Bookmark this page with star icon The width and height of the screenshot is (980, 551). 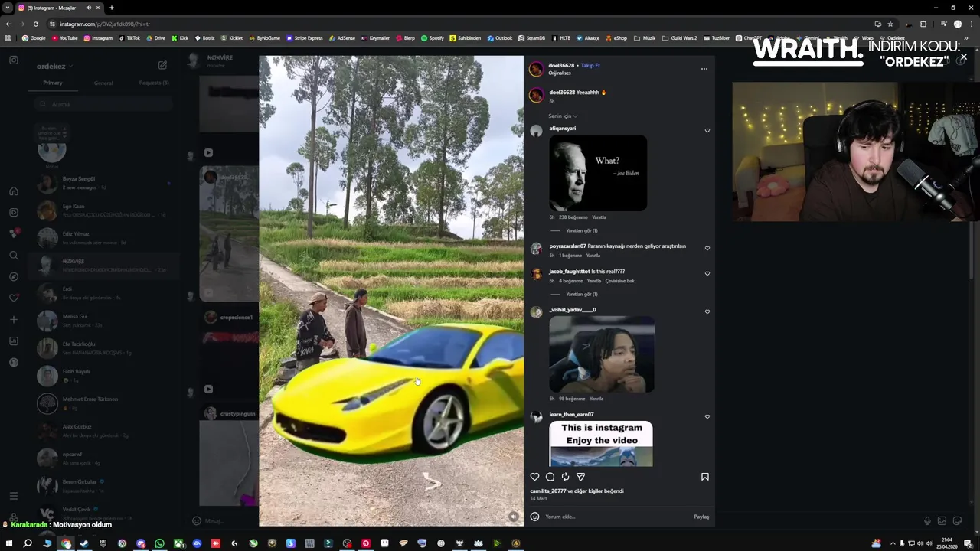pos(890,24)
